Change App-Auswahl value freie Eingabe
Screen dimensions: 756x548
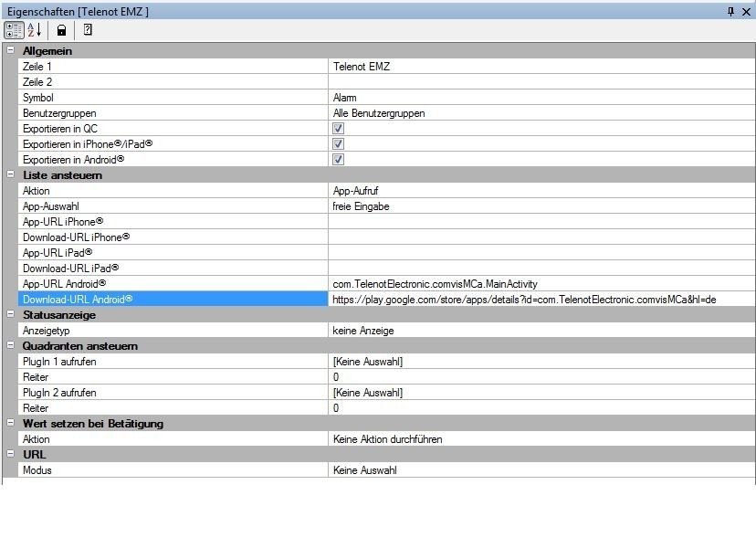(541, 206)
